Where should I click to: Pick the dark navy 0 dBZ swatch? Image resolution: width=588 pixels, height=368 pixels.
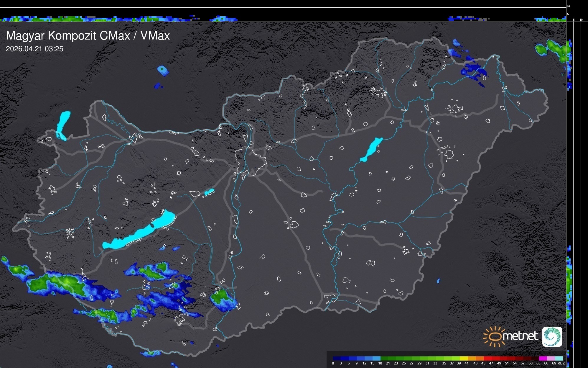(x=337, y=358)
